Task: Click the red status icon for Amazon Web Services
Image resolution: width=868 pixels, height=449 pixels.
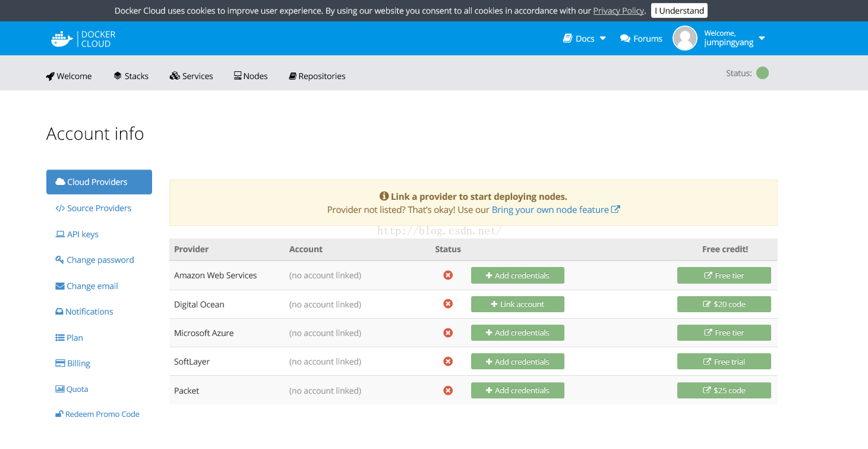Action: [x=448, y=275]
